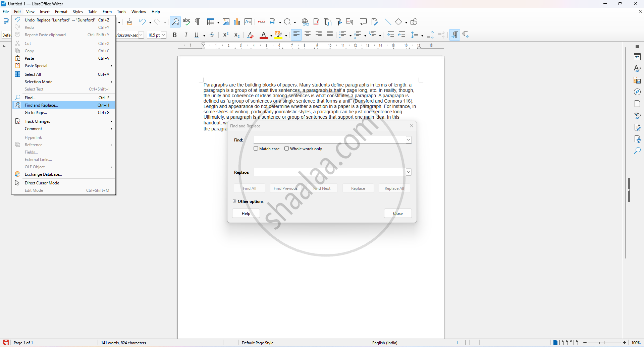The height and width of the screenshot is (347, 644).
Task: Click the Insert Image icon
Action: click(x=226, y=22)
